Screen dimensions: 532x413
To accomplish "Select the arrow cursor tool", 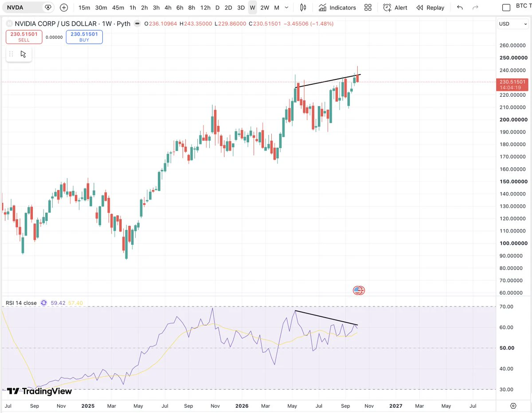I will pyautogui.click(x=23, y=54).
